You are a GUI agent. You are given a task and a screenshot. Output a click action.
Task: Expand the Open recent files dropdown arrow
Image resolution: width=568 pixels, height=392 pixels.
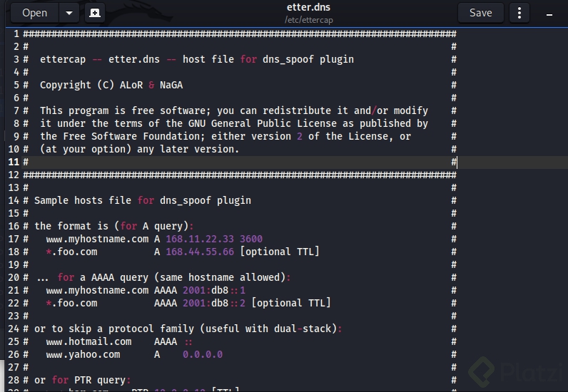(x=69, y=13)
